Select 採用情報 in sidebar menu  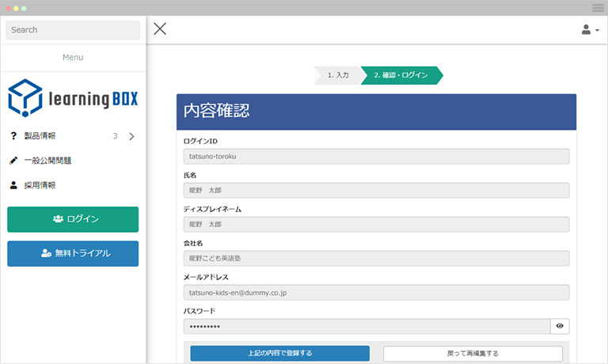(x=40, y=185)
